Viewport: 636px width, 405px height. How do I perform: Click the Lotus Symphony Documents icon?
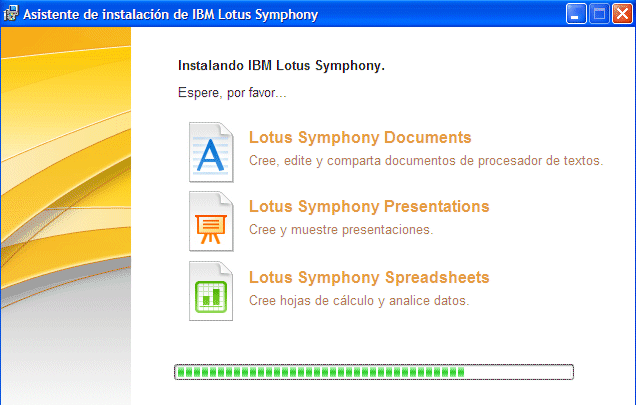211,152
